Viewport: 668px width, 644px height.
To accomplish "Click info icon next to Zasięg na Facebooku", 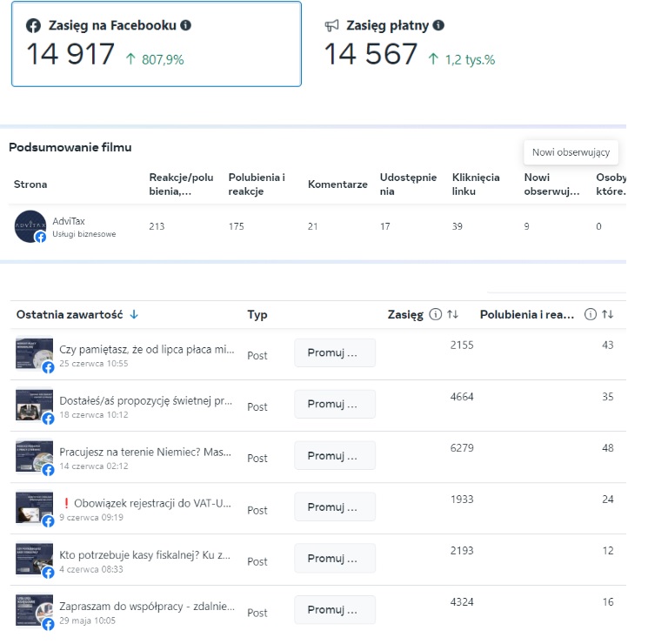I will (x=185, y=25).
